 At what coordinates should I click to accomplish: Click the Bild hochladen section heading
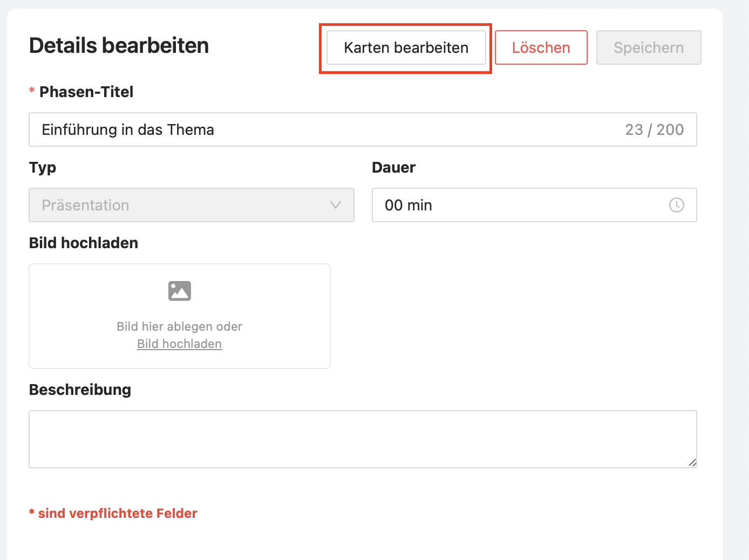[84, 243]
